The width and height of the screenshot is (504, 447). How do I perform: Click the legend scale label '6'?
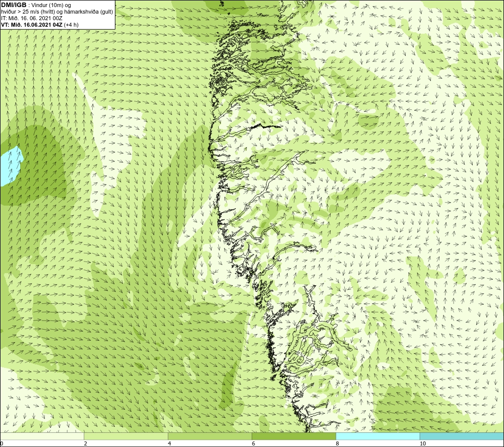point(254,443)
